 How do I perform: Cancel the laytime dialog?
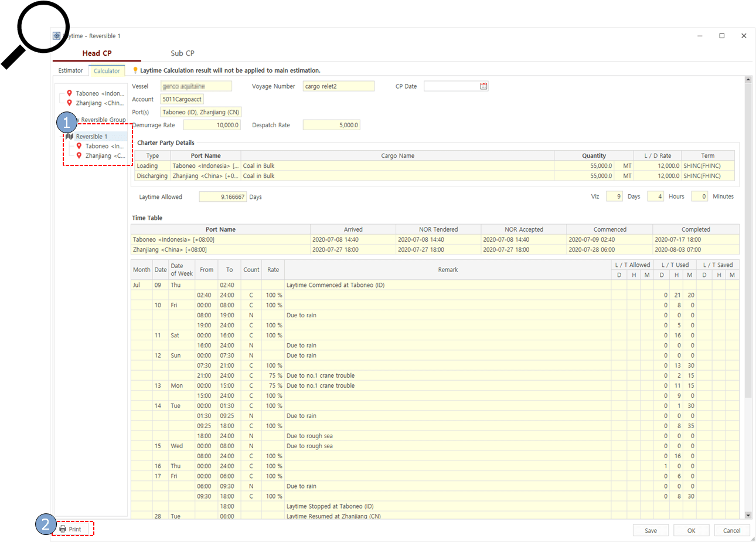click(731, 530)
